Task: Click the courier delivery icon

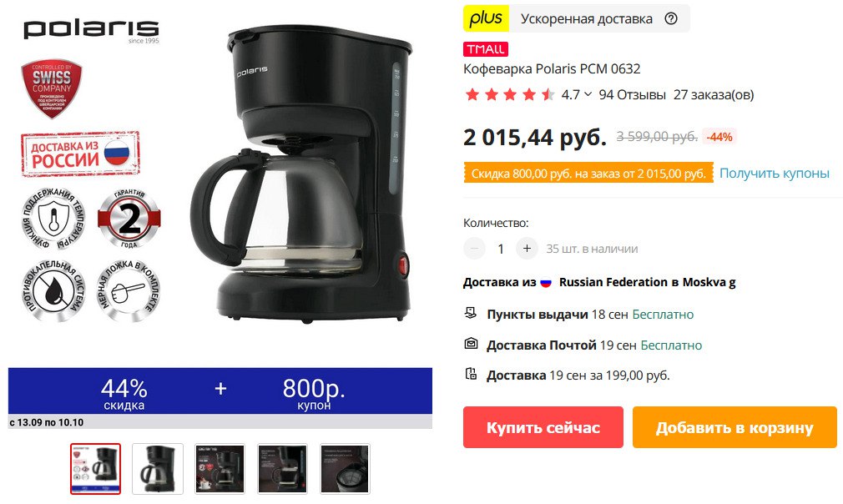Action: pos(471,374)
